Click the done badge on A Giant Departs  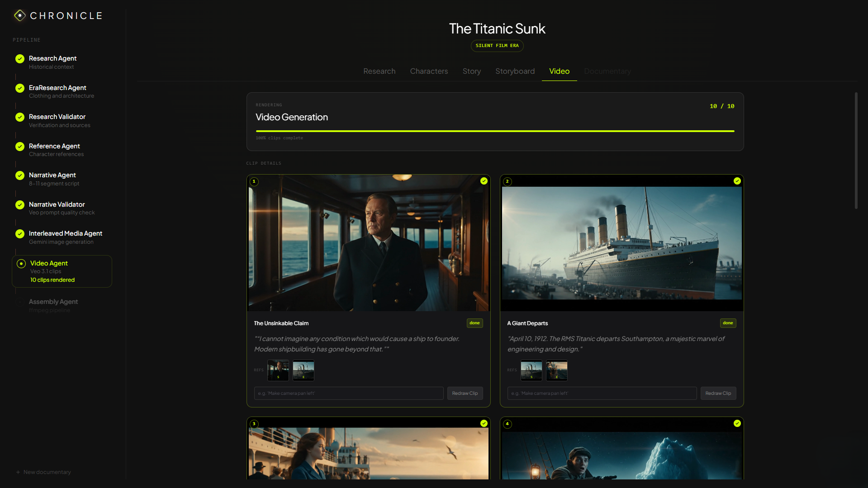coord(728,323)
